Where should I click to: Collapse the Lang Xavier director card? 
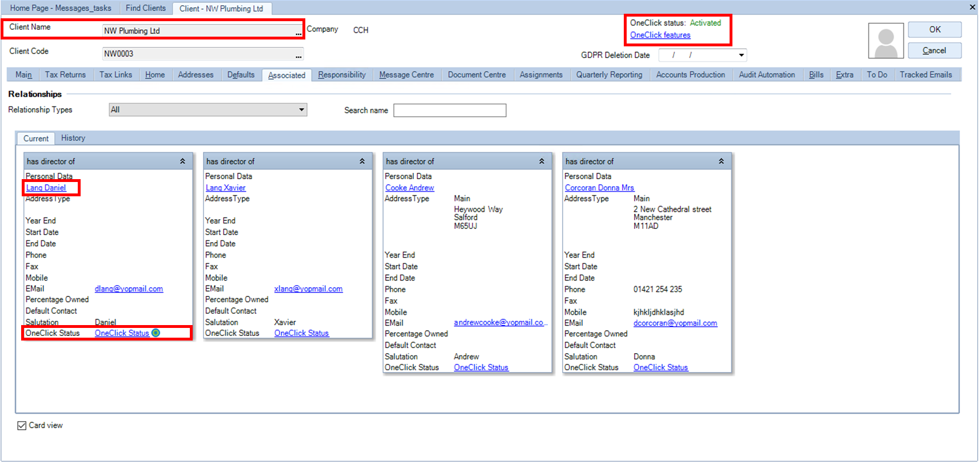pos(362,161)
